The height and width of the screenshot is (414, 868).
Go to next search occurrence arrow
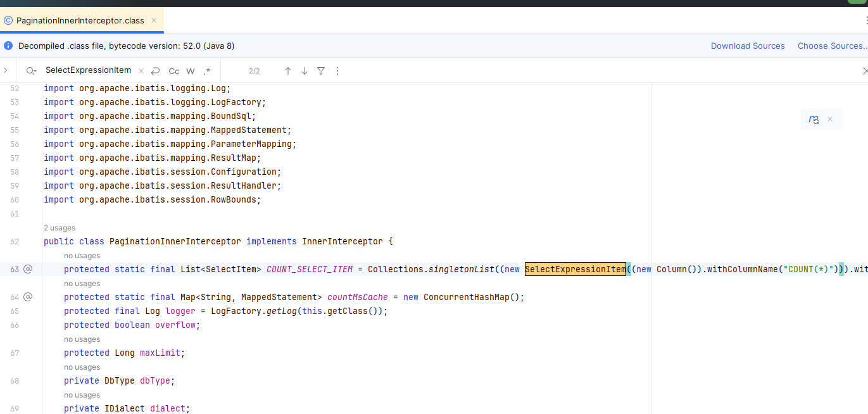tap(305, 71)
